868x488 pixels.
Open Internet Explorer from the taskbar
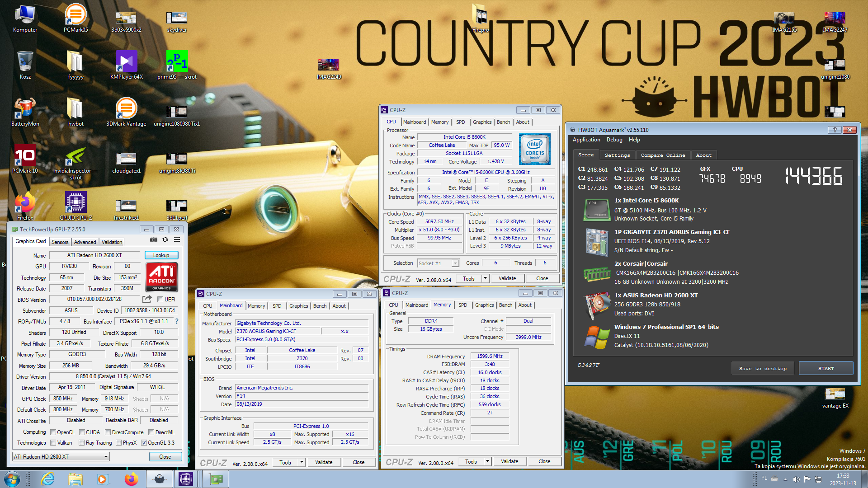(x=47, y=479)
